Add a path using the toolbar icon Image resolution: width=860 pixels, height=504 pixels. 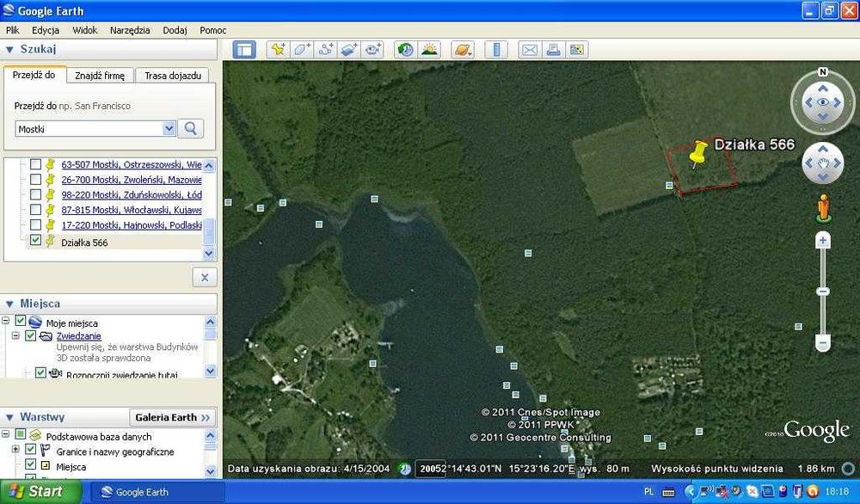coord(326,50)
